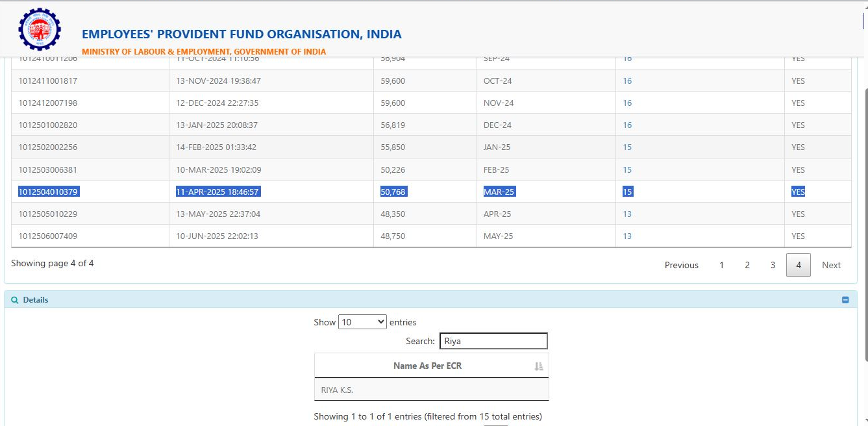The image size is (868, 426).
Task: Sort by Name As Per ECR icon
Action: coord(538,366)
